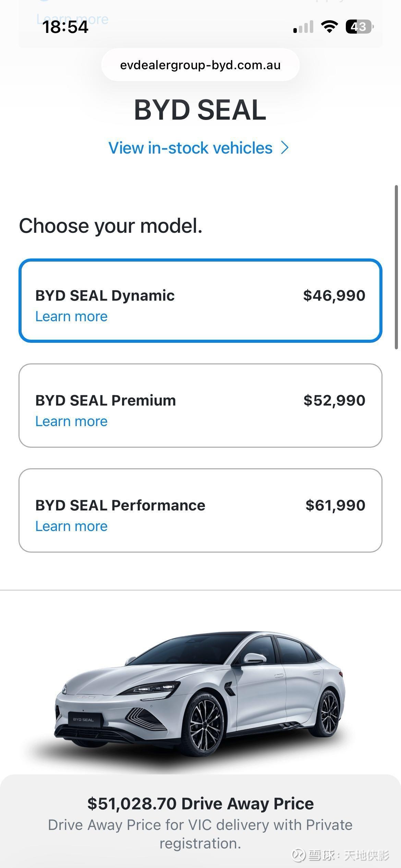Select the BYD SEAL Dynamic model option
The height and width of the screenshot is (868, 401).
[200, 300]
